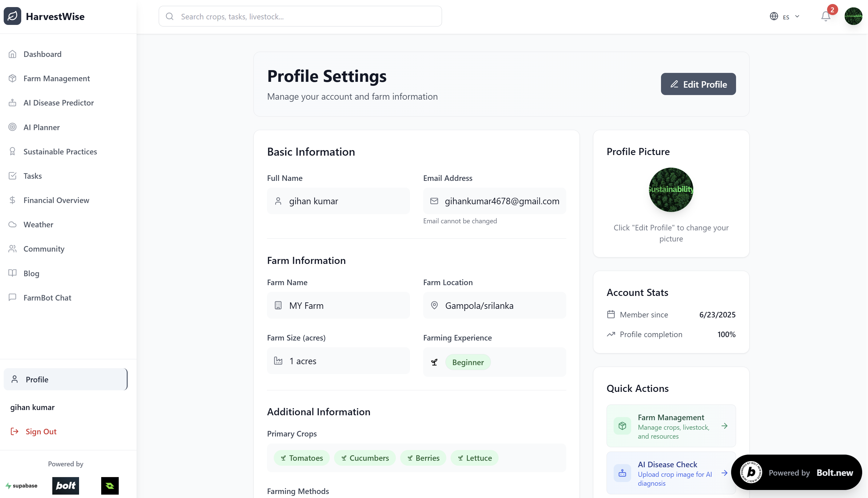Select the Cucumbers crop tag

click(x=364, y=458)
